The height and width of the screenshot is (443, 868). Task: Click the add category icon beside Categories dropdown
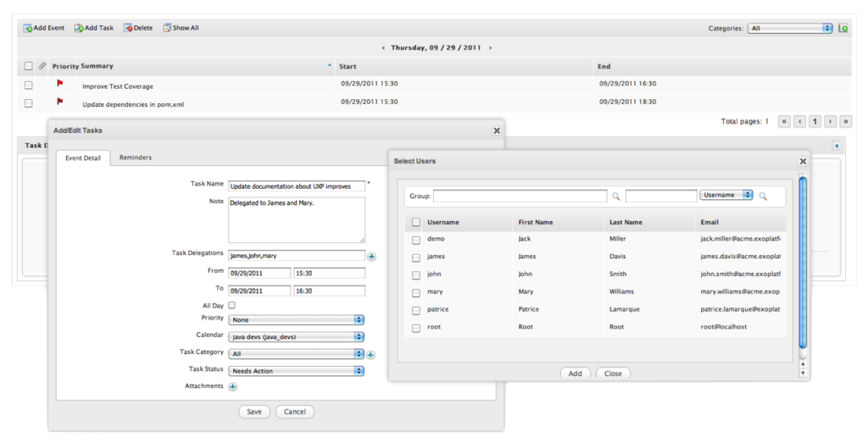[x=843, y=28]
